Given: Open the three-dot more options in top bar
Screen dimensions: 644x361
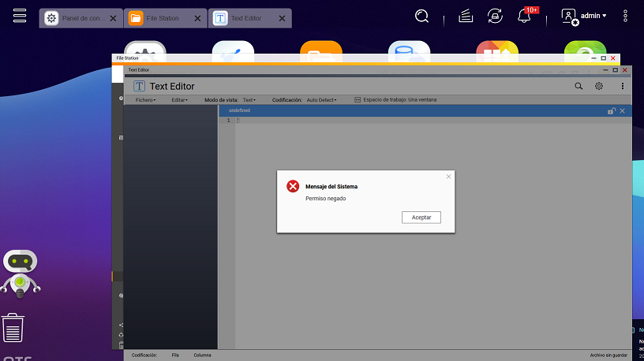Looking at the screenshot, I should pos(626,16).
